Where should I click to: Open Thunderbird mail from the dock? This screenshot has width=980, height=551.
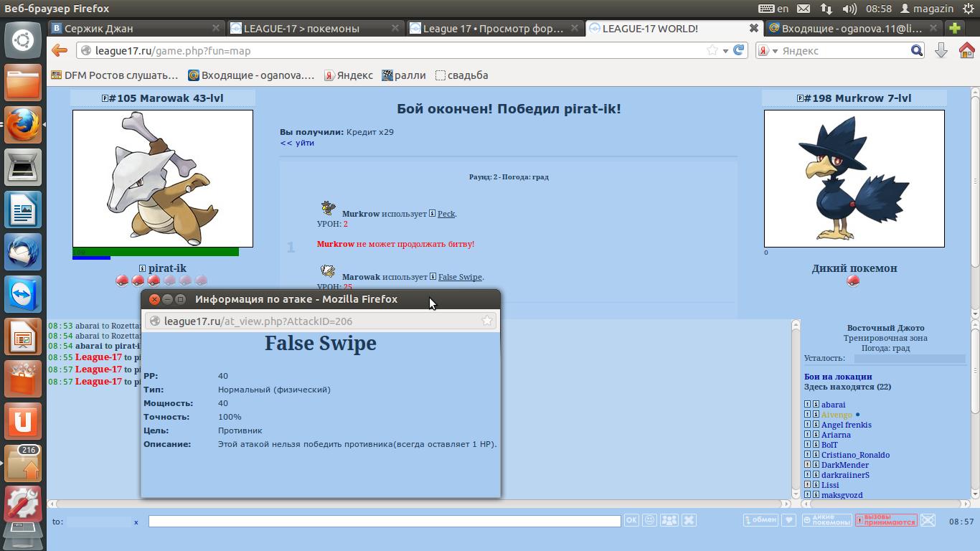23,253
